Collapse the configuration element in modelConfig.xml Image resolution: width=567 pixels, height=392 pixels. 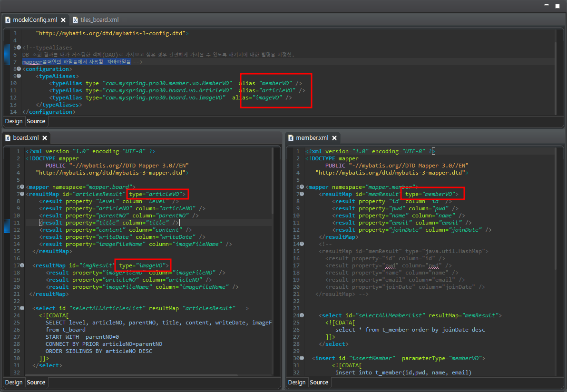click(x=19, y=69)
